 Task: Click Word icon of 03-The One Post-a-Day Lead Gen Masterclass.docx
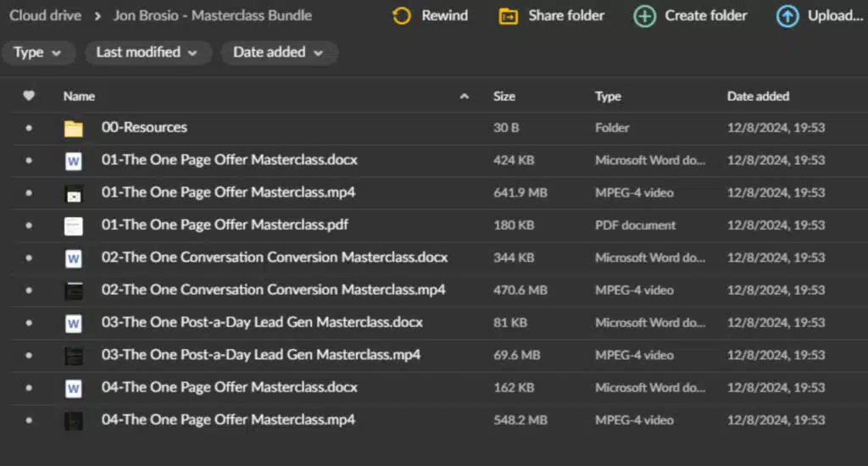pos(74,324)
